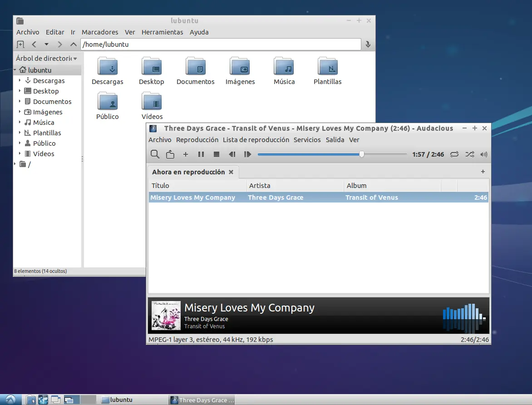Click the 'Transit of Venus' album cell

pyautogui.click(x=371, y=198)
